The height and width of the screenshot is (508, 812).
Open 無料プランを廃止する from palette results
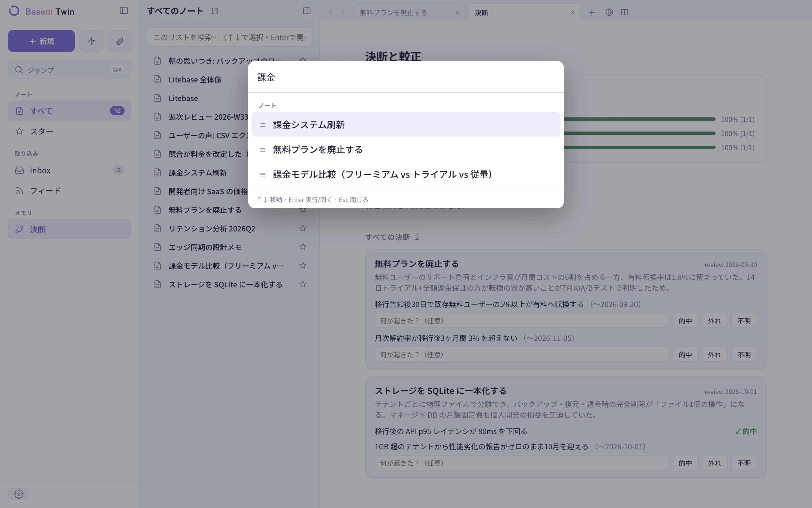(x=406, y=149)
